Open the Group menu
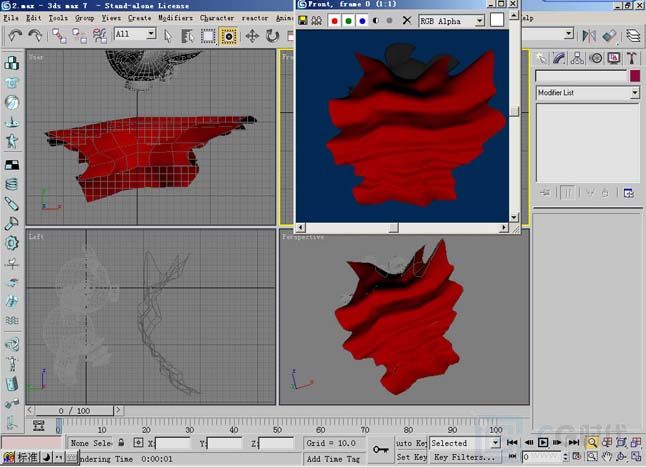Screen dimensions: 646x468 click(x=84, y=18)
